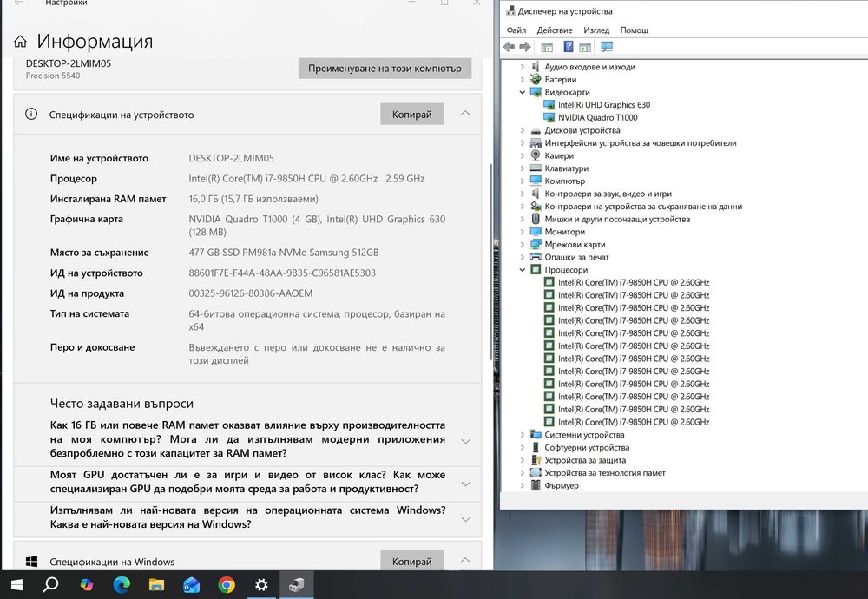Expand the Мрежови карти node

click(522, 244)
